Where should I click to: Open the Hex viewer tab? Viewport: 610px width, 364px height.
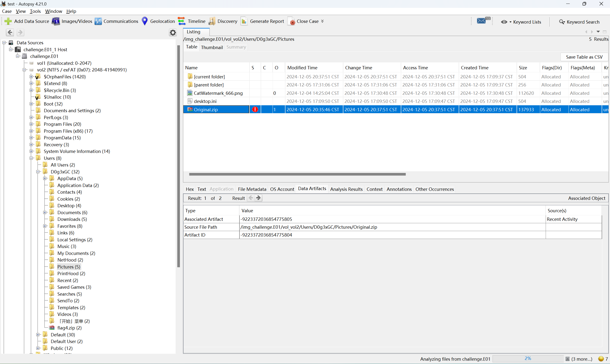click(190, 189)
